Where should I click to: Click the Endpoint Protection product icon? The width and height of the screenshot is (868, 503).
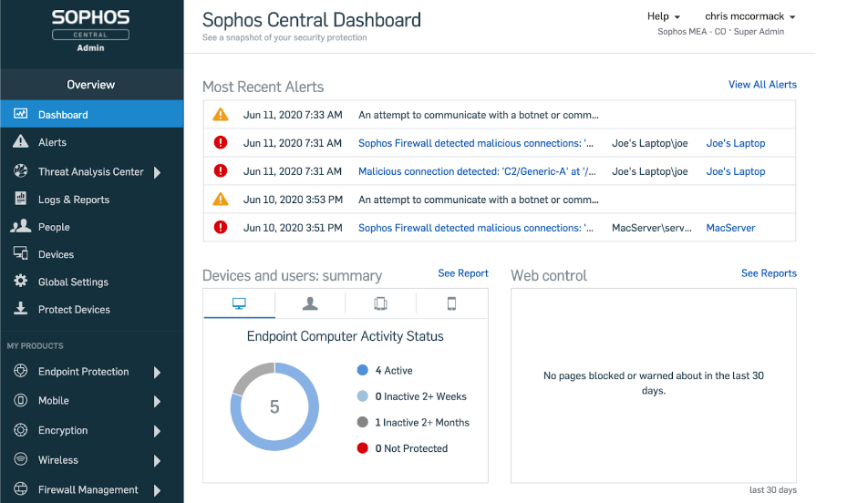(x=20, y=371)
